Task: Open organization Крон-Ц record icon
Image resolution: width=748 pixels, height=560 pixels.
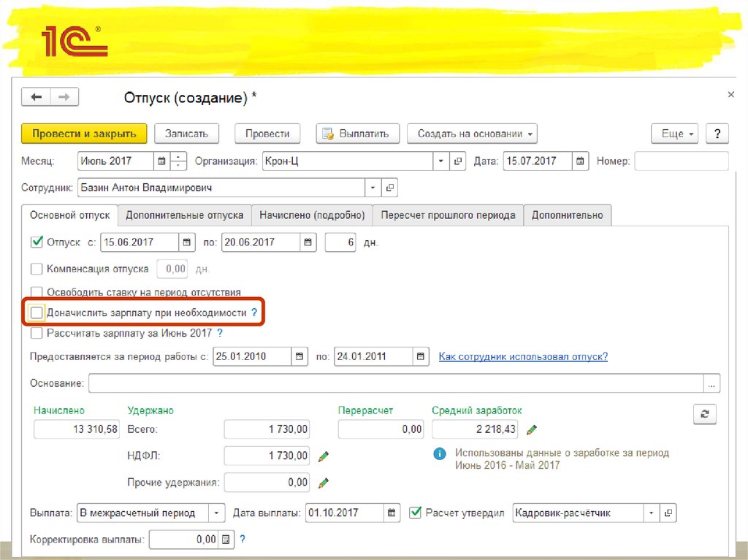Action: pos(459,161)
